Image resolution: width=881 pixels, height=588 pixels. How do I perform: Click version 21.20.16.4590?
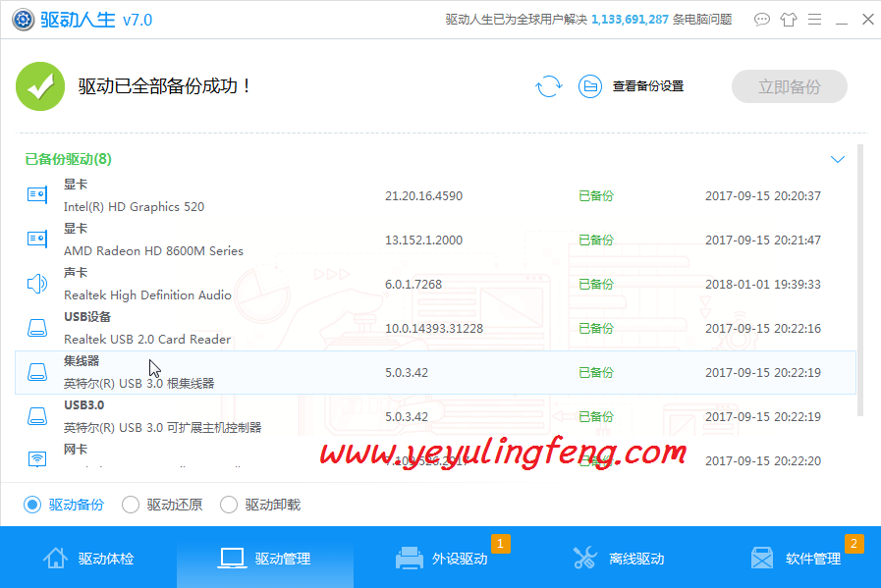click(423, 196)
